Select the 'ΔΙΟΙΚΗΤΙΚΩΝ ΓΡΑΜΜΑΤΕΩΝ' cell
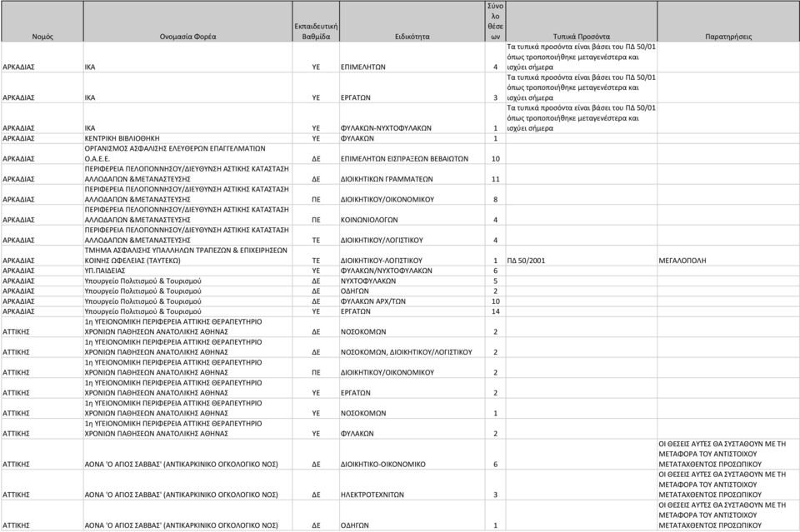Image resolution: width=800 pixels, height=532 pixels. click(x=412, y=174)
